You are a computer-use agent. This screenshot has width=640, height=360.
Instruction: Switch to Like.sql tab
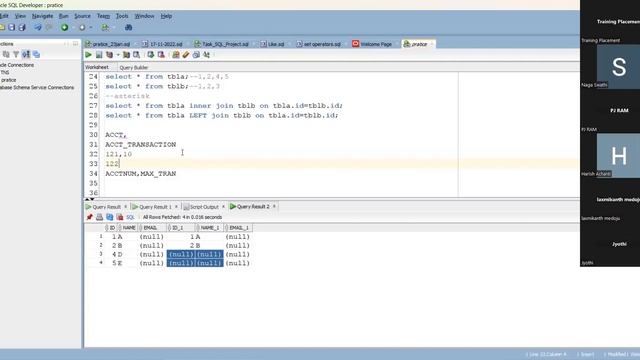pyautogui.click(x=273, y=44)
